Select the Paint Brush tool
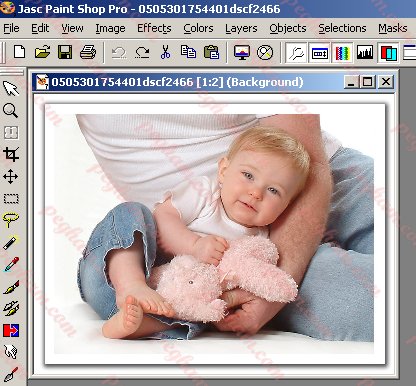 pos(11,287)
